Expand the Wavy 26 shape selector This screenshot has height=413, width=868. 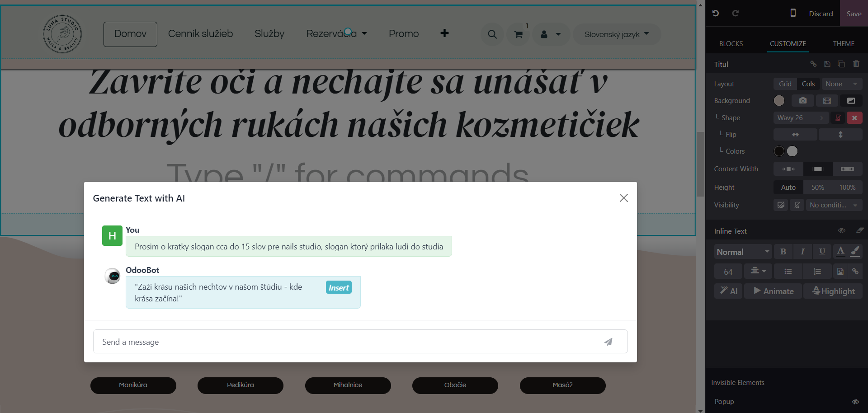(801, 118)
